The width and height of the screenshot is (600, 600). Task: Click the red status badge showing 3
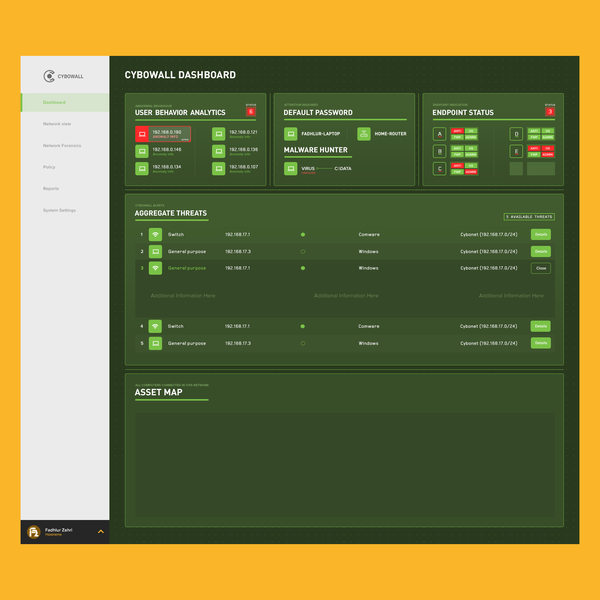(550, 112)
